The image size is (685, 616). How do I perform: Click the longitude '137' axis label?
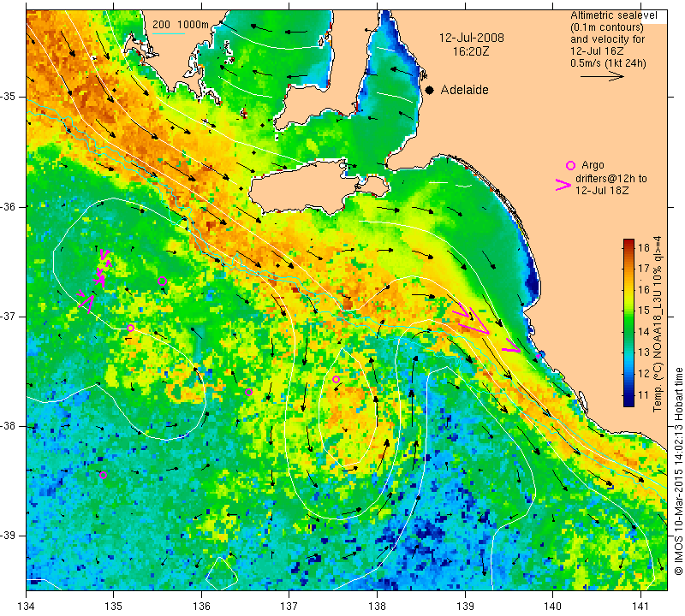[289, 607]
